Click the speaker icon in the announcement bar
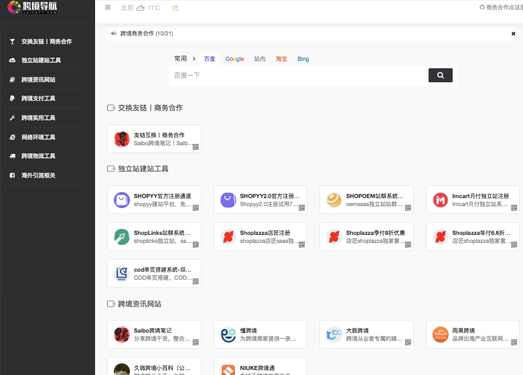 coord(114,33)
